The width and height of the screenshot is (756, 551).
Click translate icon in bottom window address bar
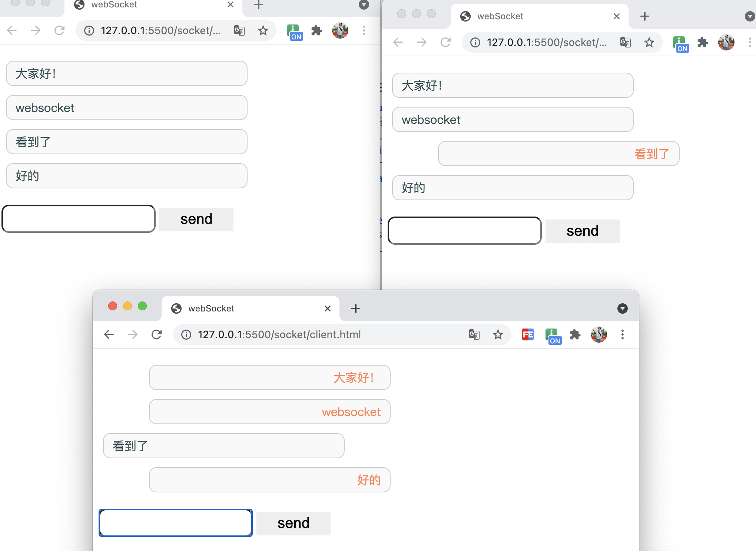(474, 334)
